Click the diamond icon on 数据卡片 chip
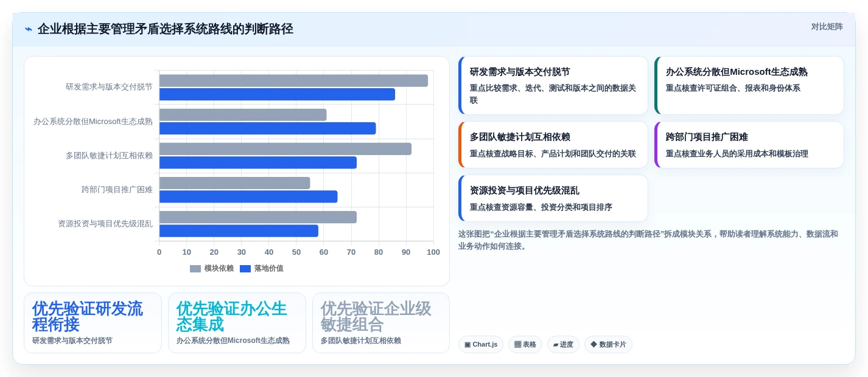The image size is (868, 377). click(x=593, y=344)
